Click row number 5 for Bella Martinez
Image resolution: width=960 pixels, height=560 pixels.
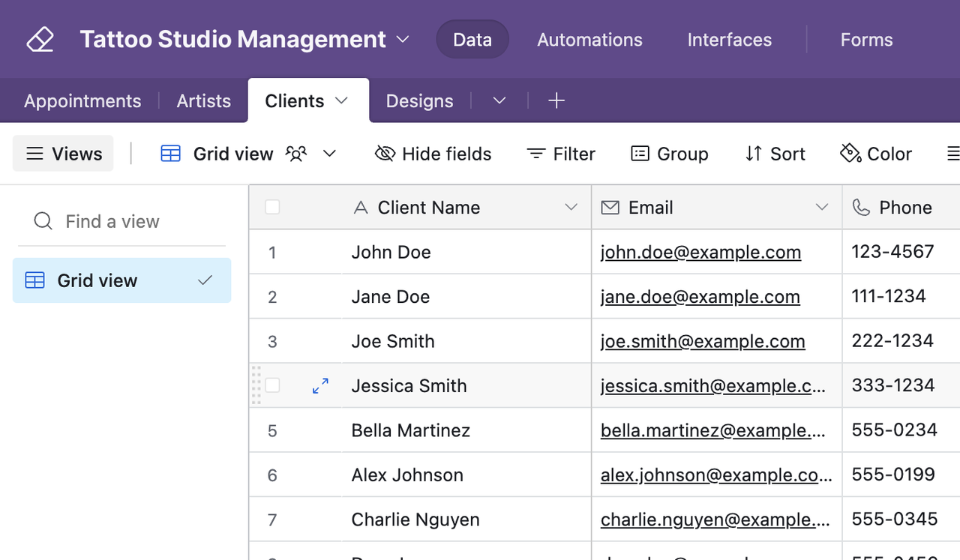pos(272,431)
